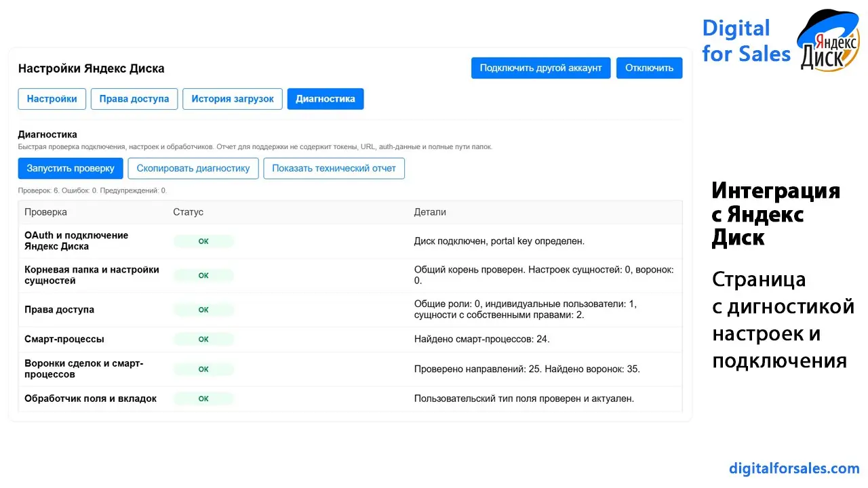Open the Настройки tab
The height and width of the screenshot is (488, 868).
click(x=52, y=99)
